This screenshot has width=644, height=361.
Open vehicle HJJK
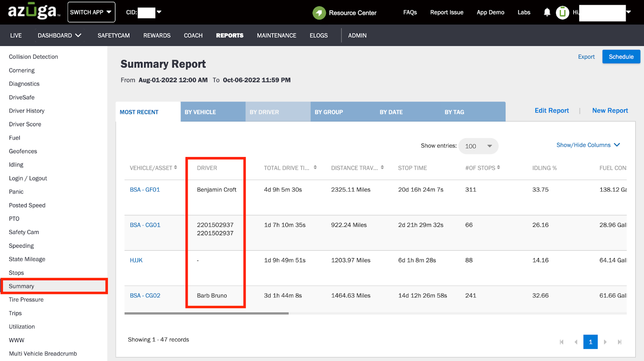click(136, 260)
